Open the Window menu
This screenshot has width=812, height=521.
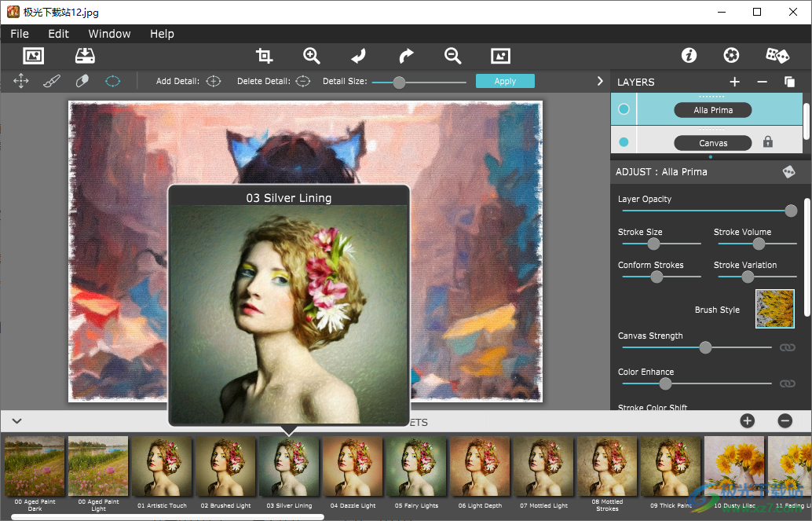(109, 34)
